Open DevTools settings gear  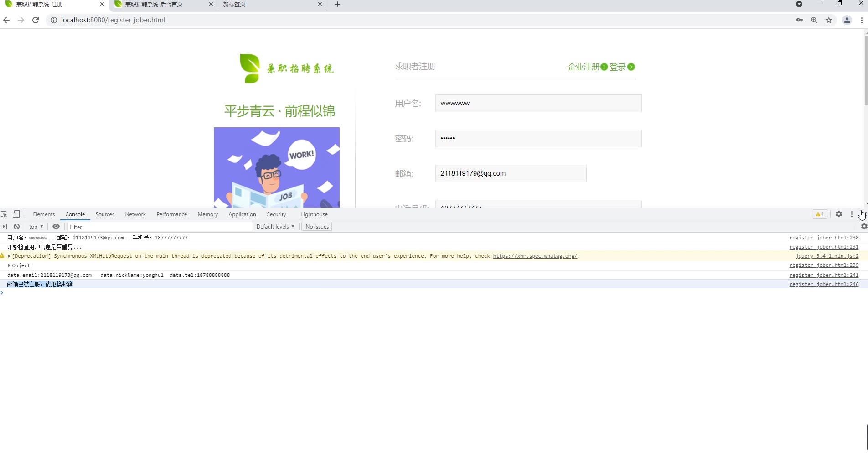tap(839, 214)
